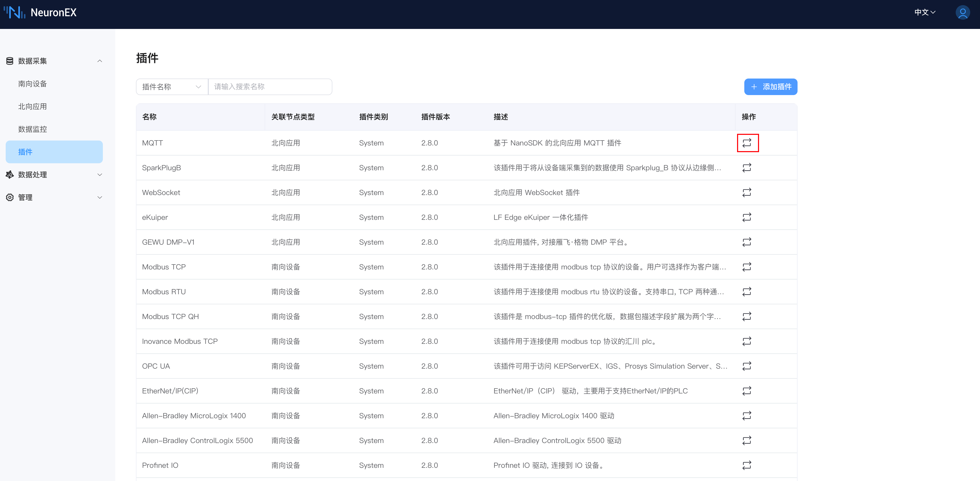Click the update icon for WebSocket plugin
The height and width of the screenshot is (481, 980).
pyautogui.click(x=746, y=192)
